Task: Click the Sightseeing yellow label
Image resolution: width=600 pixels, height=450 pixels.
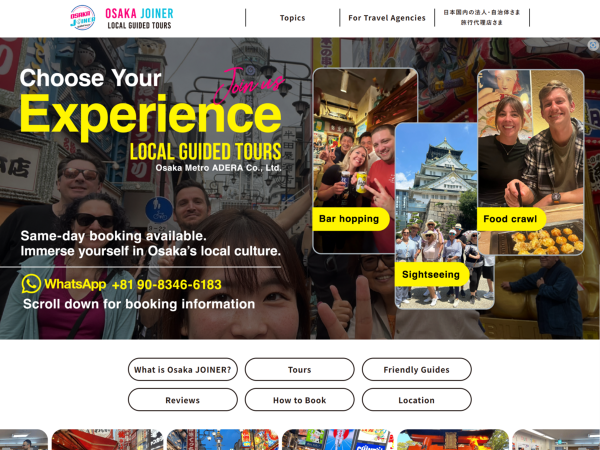Action: click(x=432, y=274)
